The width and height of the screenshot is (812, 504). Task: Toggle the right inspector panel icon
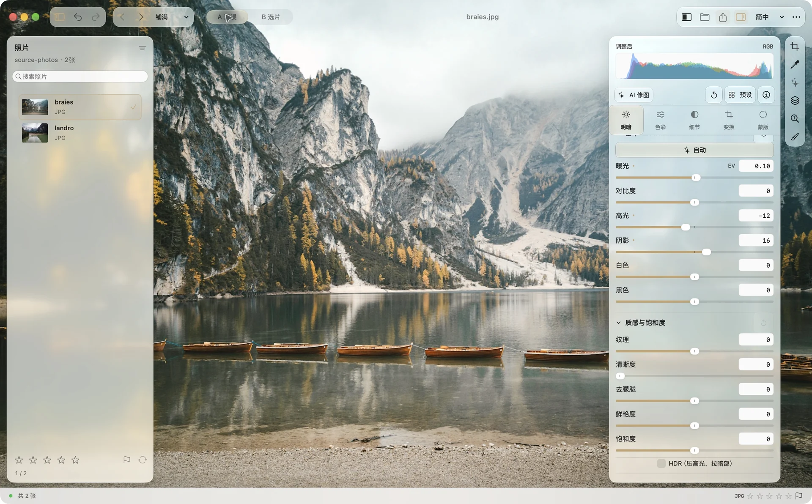(x=741, y=17)
